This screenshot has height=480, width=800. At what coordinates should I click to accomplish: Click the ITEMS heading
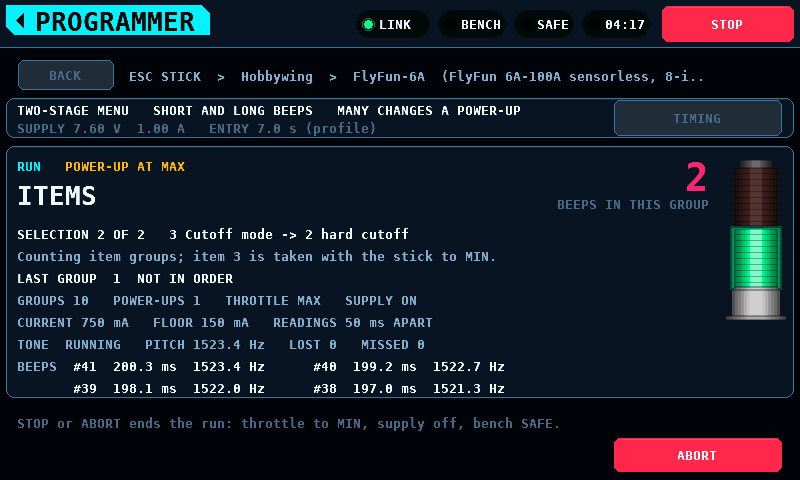(x=57, y=196)
